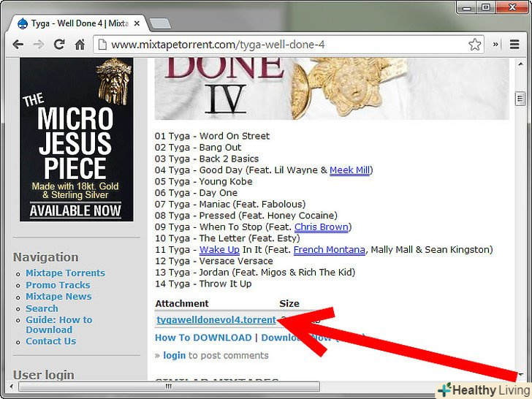Click track 13 Tyga - Jordan text
Image resolution: width=532 pixels, height=399 pixels.
(255, 273)
